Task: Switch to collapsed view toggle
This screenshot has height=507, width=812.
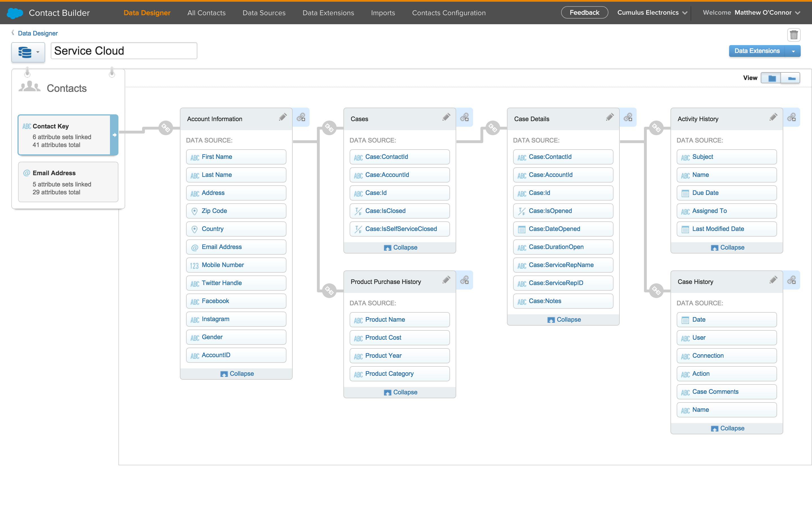Action: pyautogui.click(x=791, y=78)
